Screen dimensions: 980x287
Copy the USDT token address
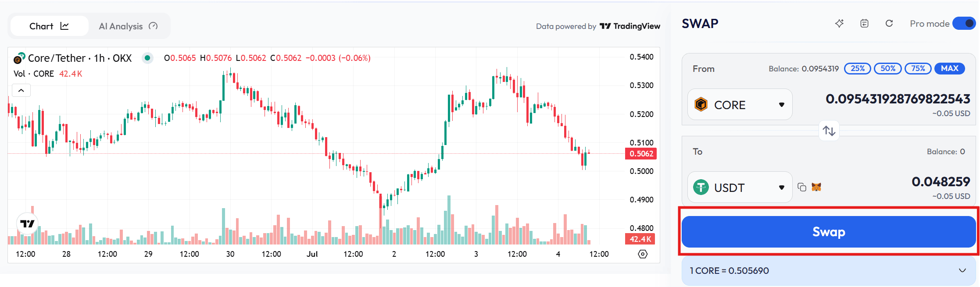click(x=802, y=187)
